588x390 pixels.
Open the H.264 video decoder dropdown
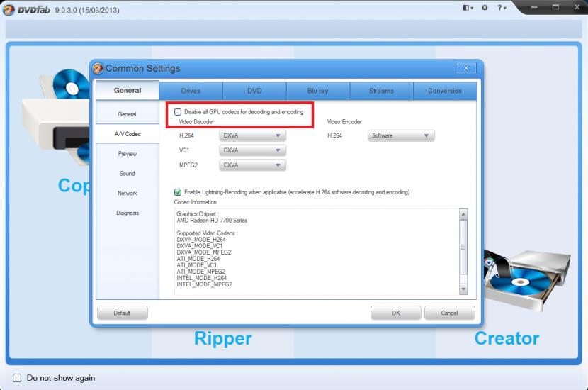tap(253, 135)
